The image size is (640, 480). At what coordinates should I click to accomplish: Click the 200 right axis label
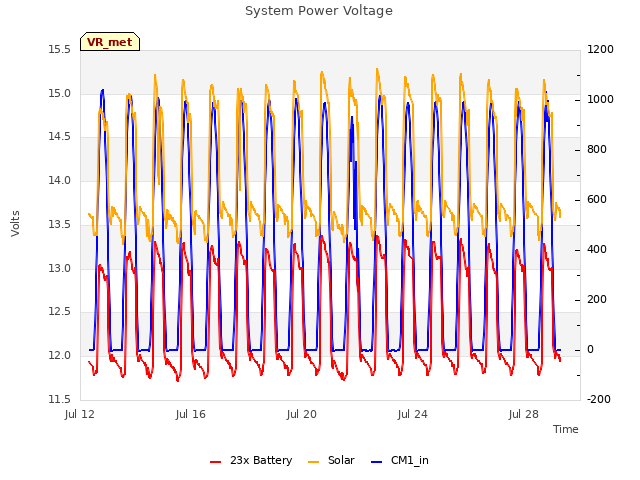coord(597,300)
